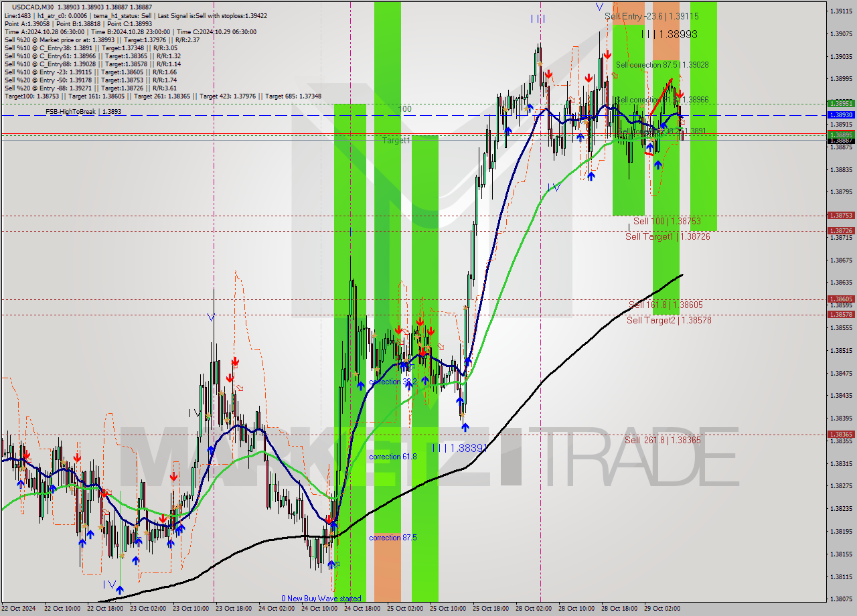This screenshot has height=616, width=857.
Task: Click the 24 Oct 18:00 time label
Action: pos(362,609)
